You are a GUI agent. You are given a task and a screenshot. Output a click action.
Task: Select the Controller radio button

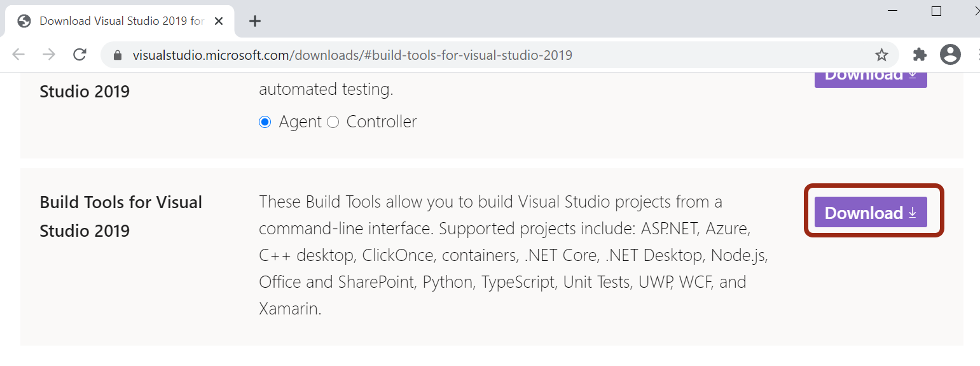(333, 122)
